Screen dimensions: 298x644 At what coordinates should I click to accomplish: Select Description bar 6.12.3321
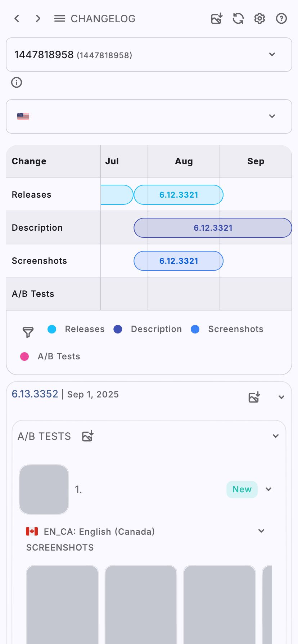pos(213,228)
